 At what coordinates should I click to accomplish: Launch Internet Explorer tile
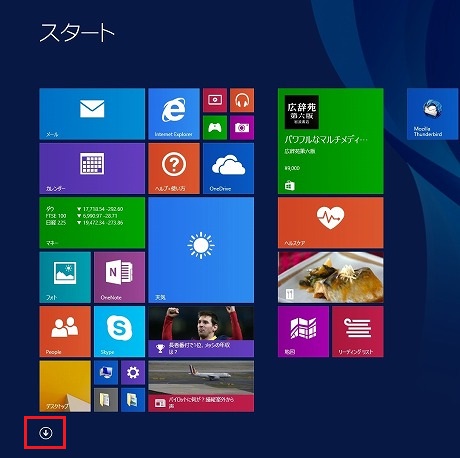[174, 114]
